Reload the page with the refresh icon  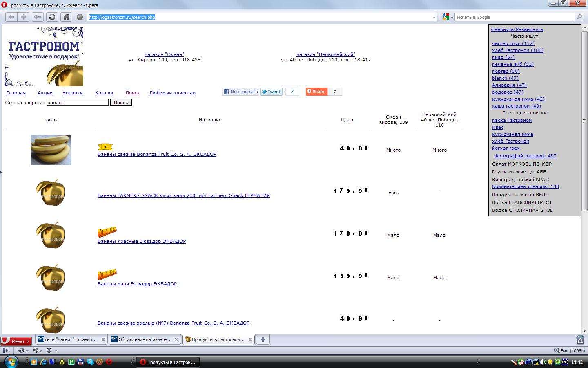point(51,17)
